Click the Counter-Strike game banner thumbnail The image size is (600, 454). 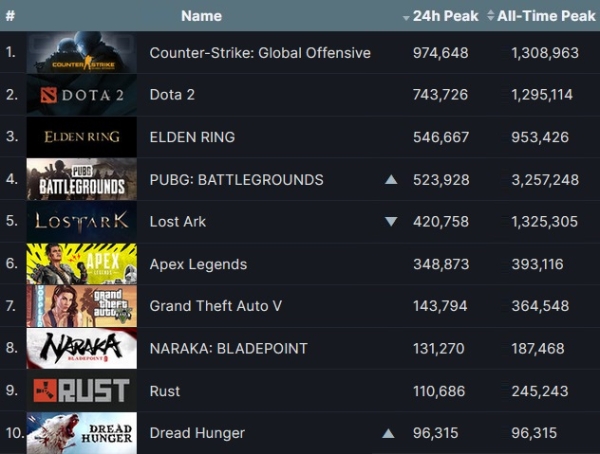pos(82,52)
